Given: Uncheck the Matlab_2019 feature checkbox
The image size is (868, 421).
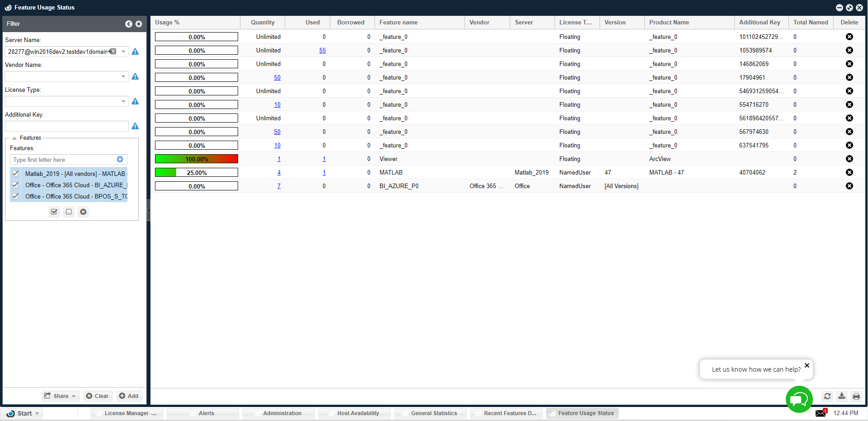Looking at the screenshot, I should pos(15,174).
